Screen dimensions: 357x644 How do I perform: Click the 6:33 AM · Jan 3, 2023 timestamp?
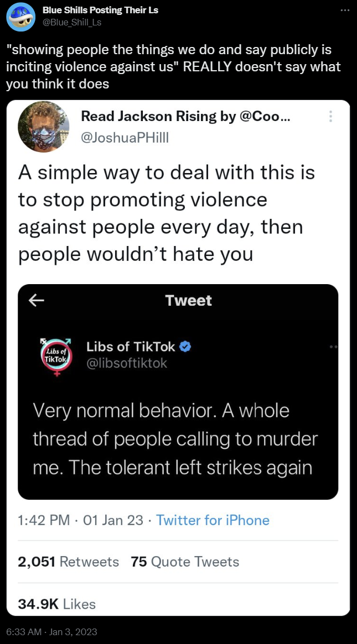click(x=51, y=631)
